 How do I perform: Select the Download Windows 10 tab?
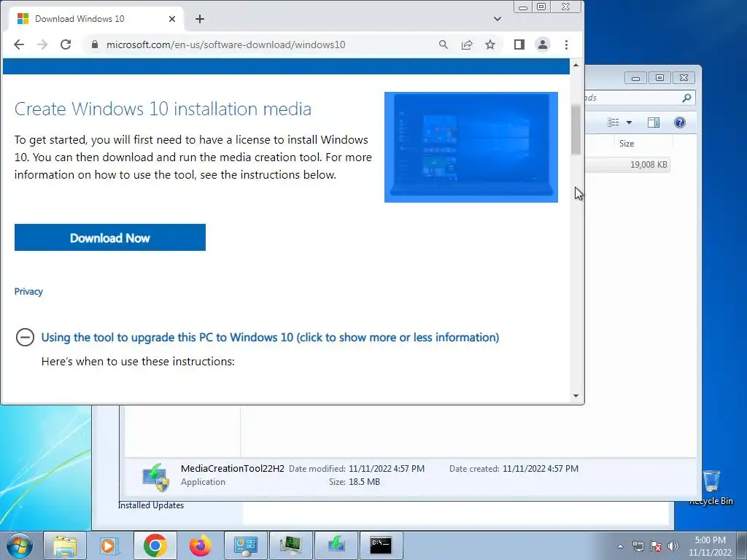click(x=96, y=19)
